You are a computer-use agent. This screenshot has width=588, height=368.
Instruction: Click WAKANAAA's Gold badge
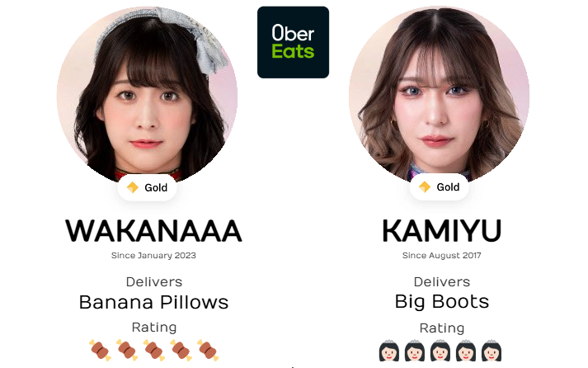coord(147,187)
